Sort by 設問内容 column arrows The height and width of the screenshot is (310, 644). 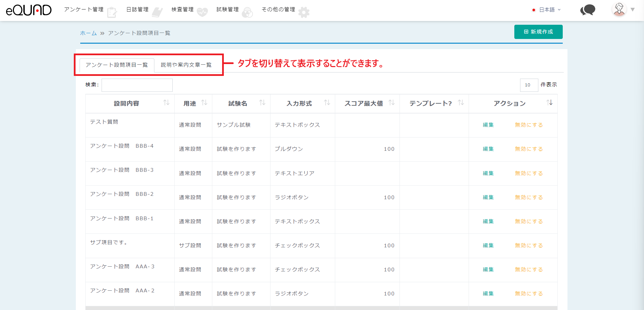click(166, 103)
